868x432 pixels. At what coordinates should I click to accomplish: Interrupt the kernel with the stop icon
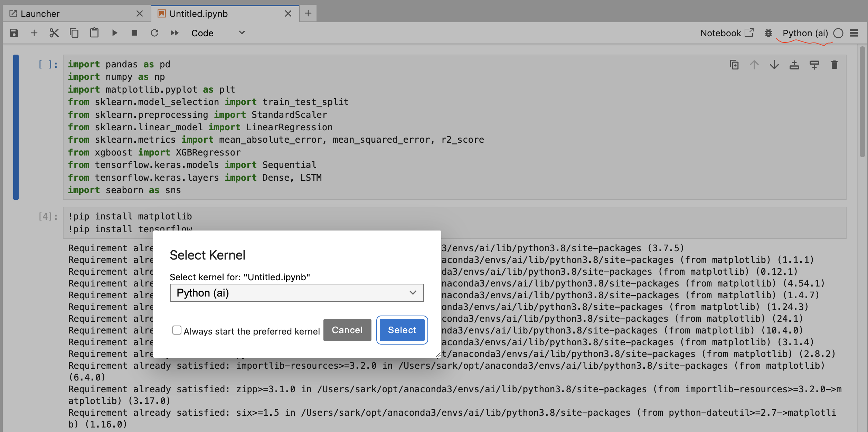(134, 33)
